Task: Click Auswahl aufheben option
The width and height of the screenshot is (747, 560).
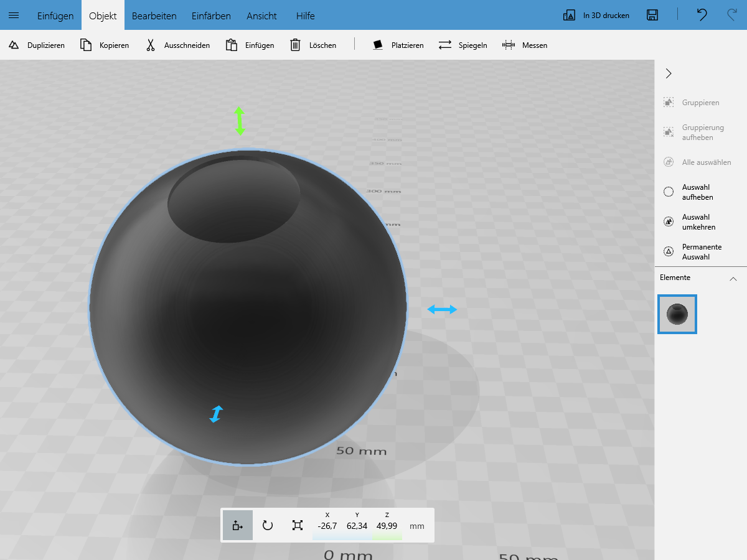Action: tap(688, 192)
